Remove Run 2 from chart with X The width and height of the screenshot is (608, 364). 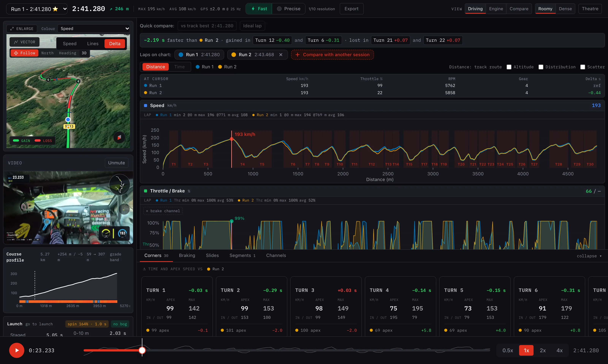pos(281,55)
